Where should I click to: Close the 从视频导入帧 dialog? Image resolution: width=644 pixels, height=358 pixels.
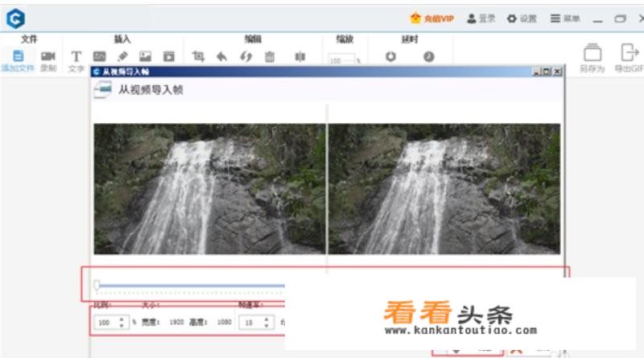click(x=557, y=72)
